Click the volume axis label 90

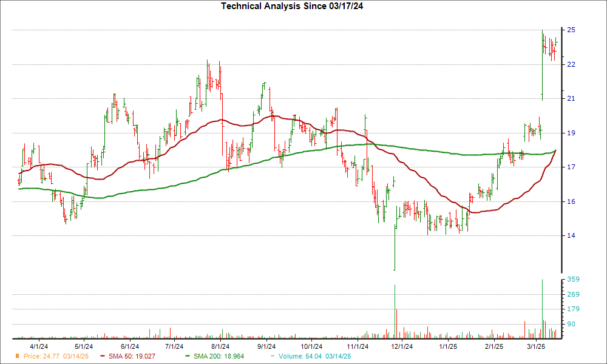pos(571,324)
